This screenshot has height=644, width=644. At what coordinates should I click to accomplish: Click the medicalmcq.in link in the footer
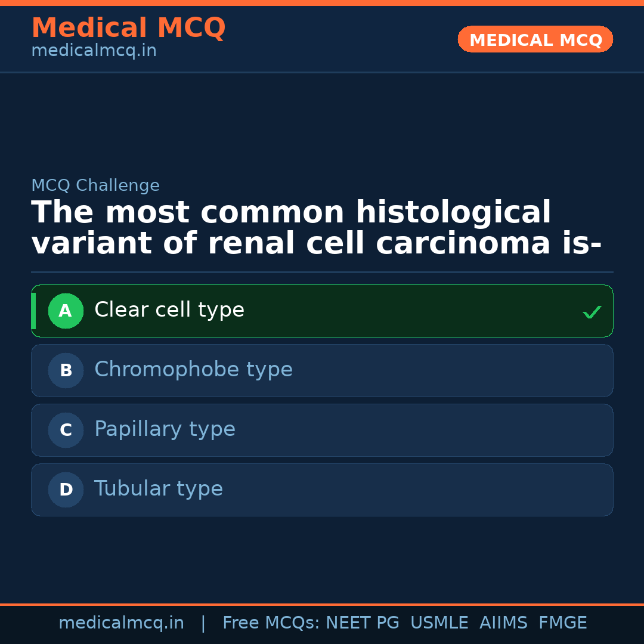click(x=122, y=622)
